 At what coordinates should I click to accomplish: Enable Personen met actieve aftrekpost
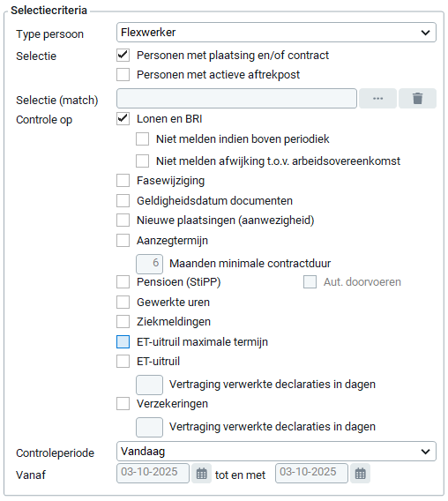123,74
